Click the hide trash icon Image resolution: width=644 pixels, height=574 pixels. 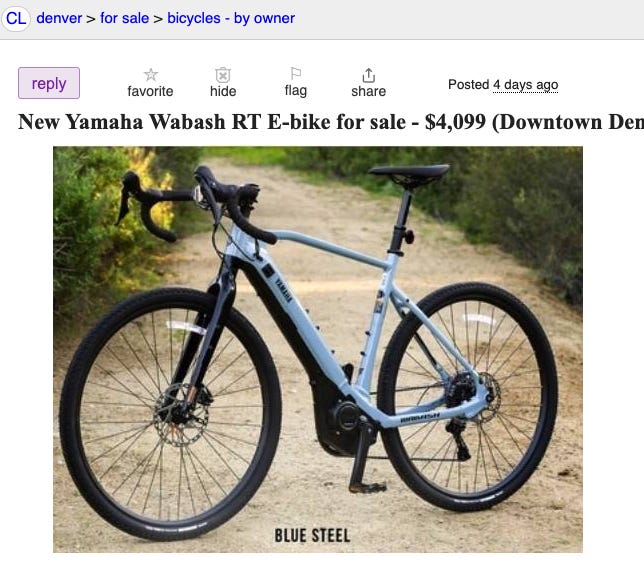pyautogui.click(x=223, y=75)
